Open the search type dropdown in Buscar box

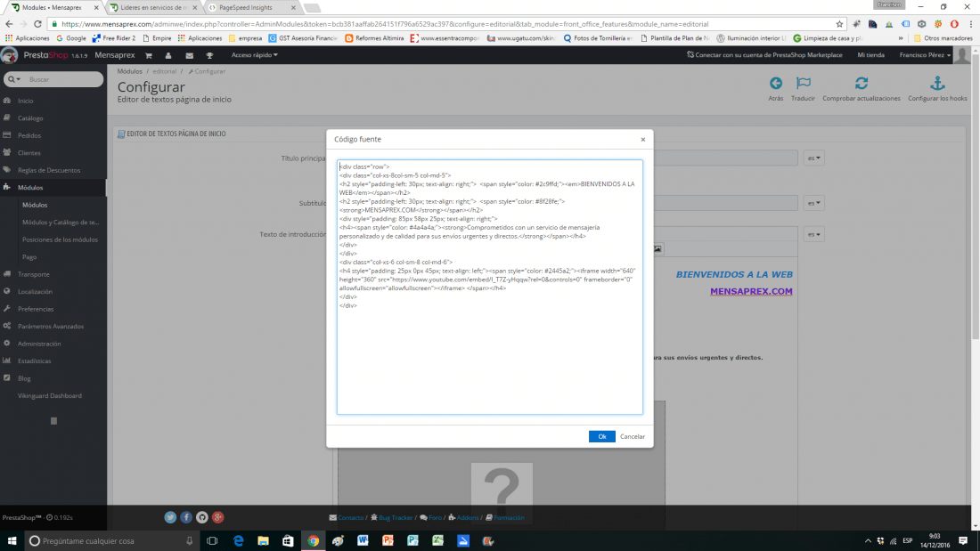(13, 79)
